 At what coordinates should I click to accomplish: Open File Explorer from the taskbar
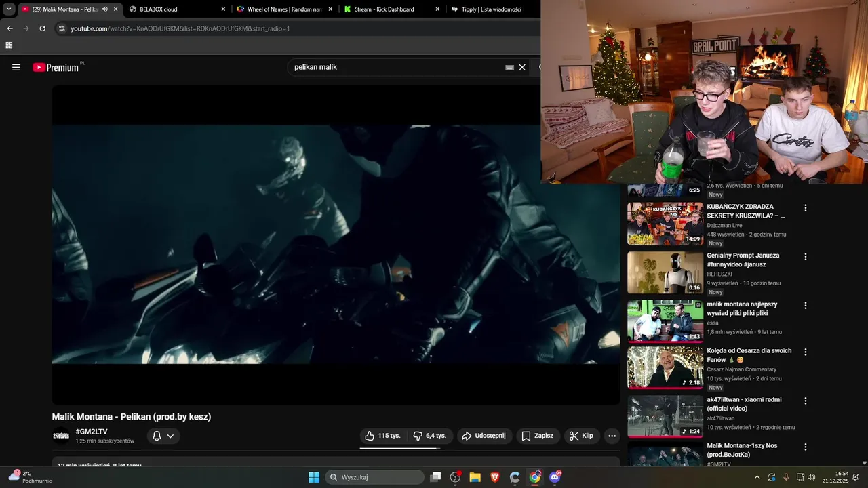pyautogui.click(x=475, y=477)
